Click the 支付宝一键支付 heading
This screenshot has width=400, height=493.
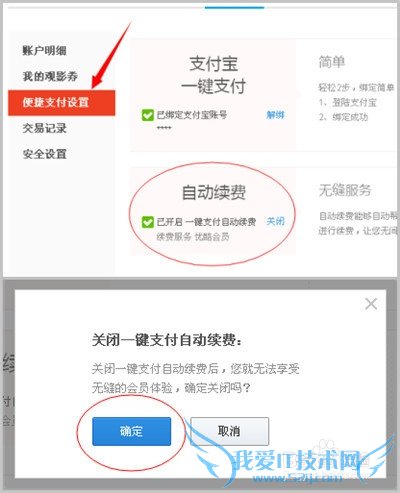213,75
